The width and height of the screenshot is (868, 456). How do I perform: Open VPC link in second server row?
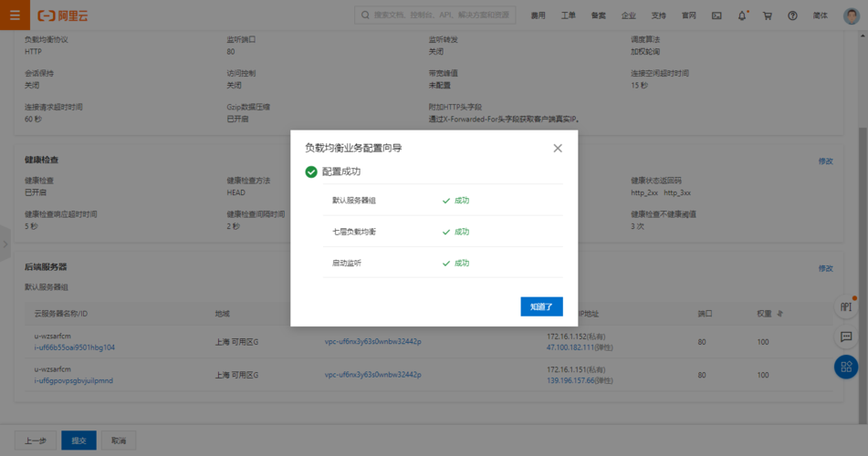tap(372, 375)
